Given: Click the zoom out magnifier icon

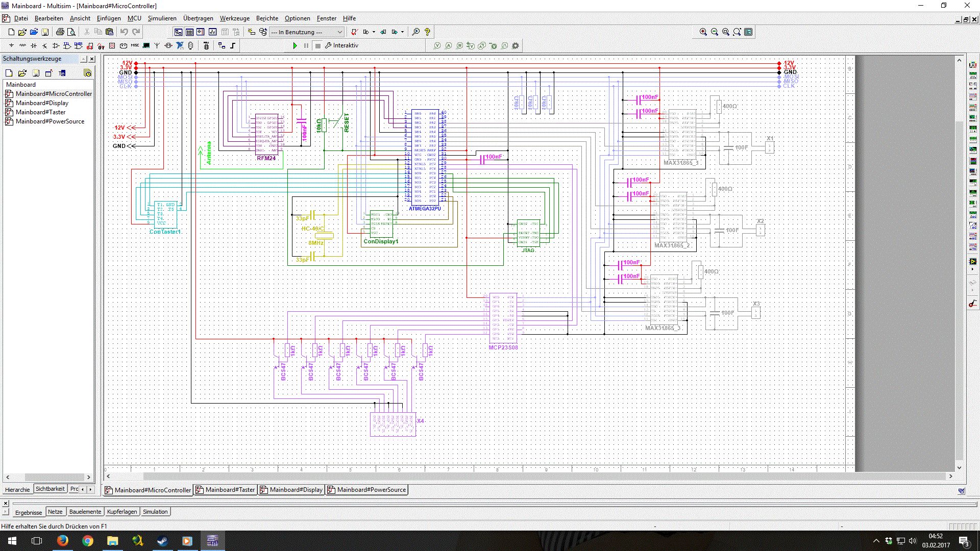Looking at the screenshot, I should tap(715, 32).
